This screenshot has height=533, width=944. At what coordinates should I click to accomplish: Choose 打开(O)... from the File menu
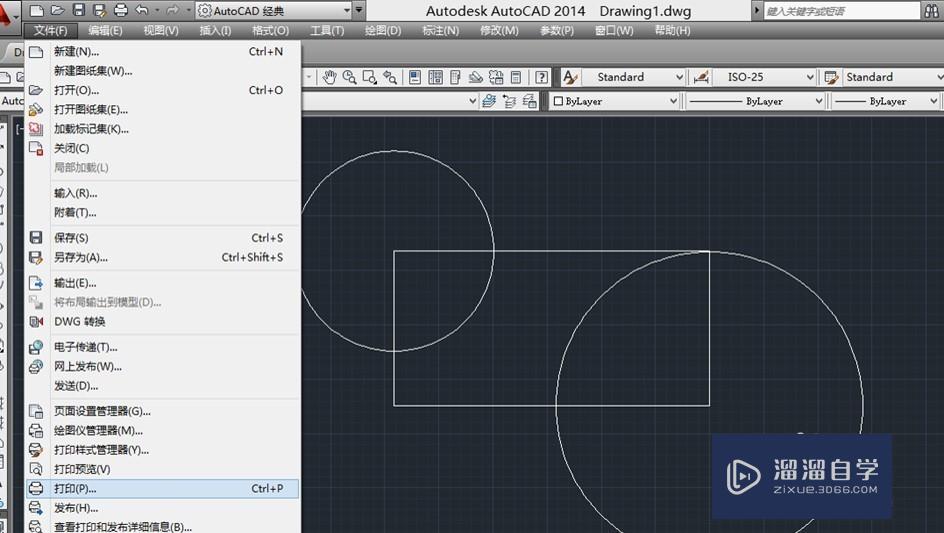click(x=163, y=90)
